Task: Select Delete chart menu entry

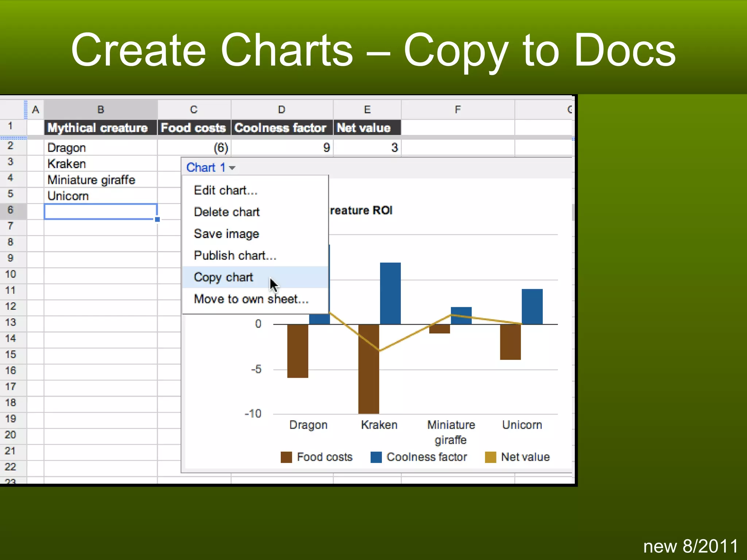Action: (255, 212)
